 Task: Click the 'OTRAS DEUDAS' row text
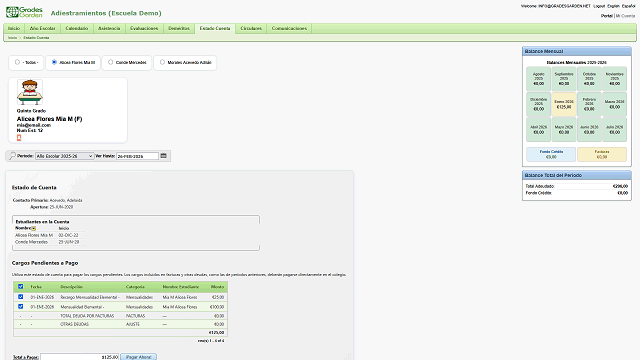coord(74,324)
